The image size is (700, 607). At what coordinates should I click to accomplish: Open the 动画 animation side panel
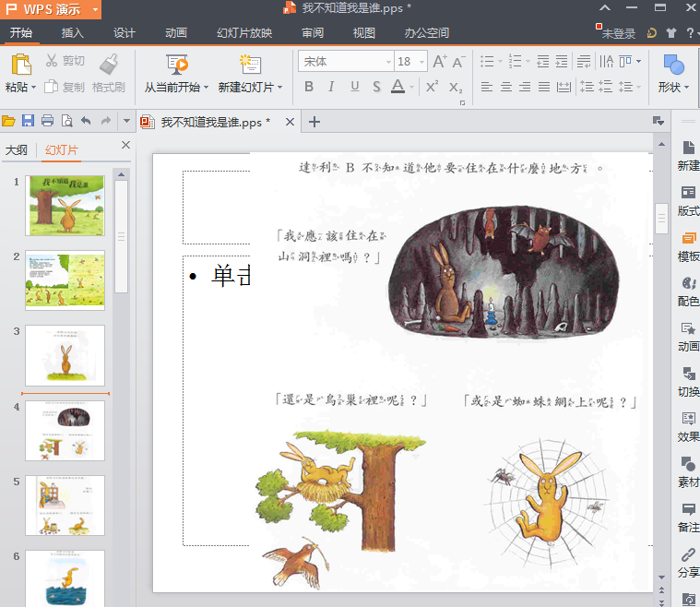pyautogui.click(x=688, y=337)
